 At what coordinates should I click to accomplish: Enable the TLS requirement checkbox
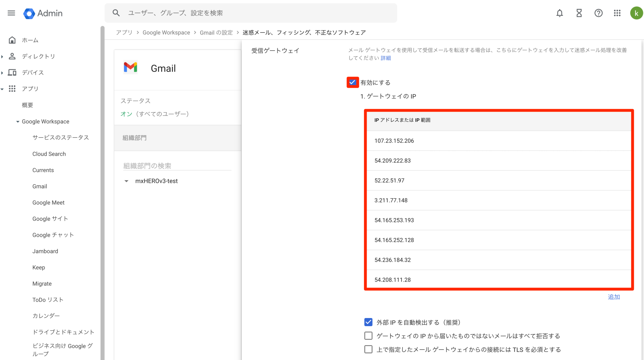(368, 349)
